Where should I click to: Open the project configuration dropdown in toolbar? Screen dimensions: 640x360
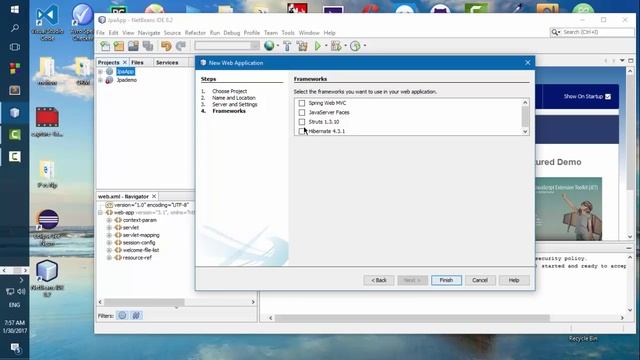tap(227, 46)
